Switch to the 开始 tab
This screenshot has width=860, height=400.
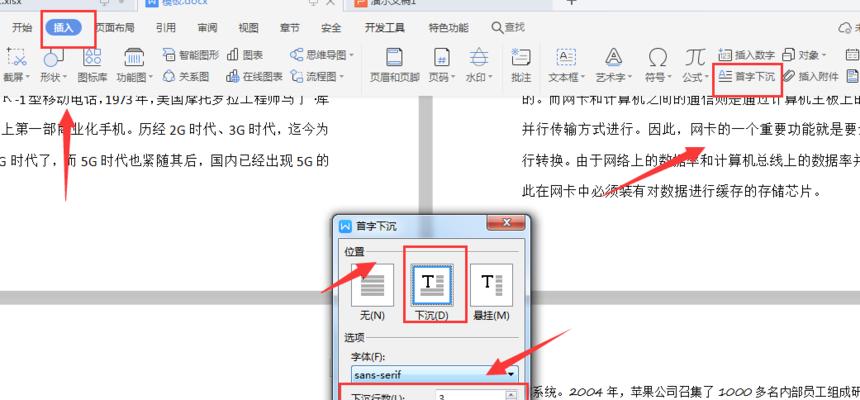tap(21, 28)
